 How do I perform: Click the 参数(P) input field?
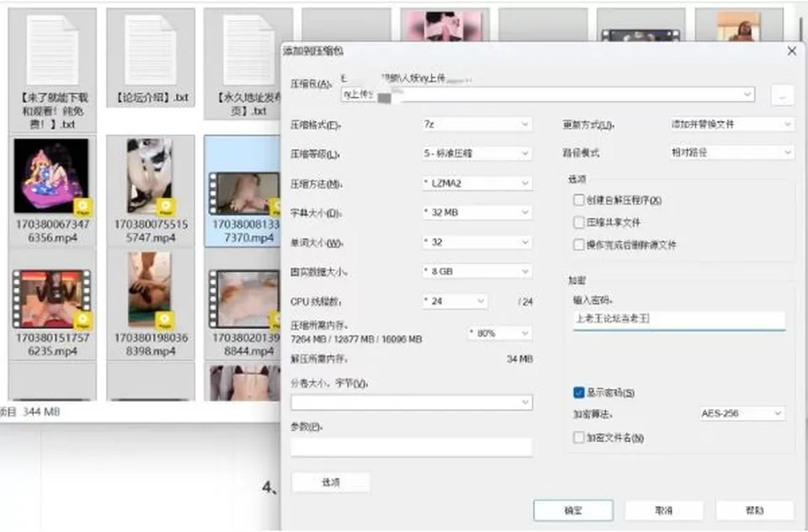(x=412, y=448)
